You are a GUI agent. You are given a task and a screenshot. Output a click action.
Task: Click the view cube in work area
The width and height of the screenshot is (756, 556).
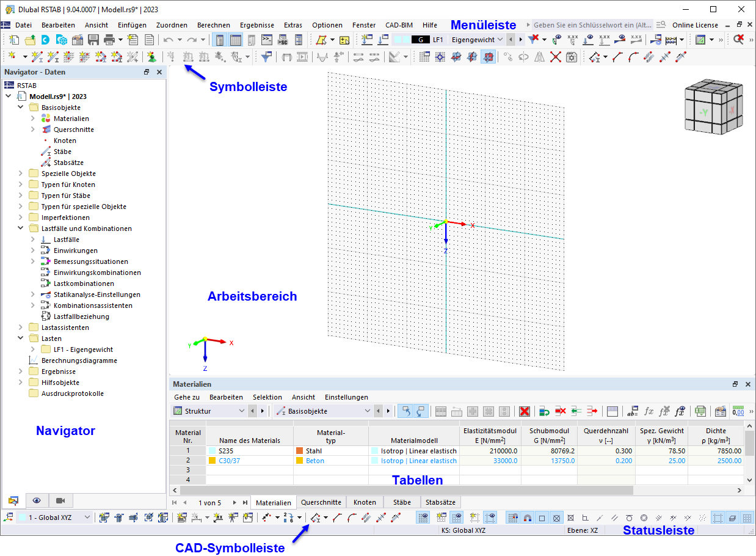pyautogui.click(x=714, y=108)
